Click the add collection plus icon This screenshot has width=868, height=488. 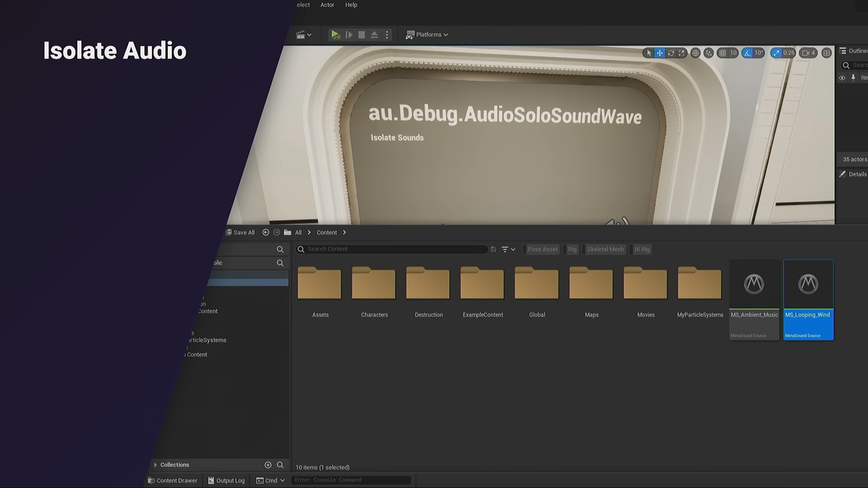[268, 465]
